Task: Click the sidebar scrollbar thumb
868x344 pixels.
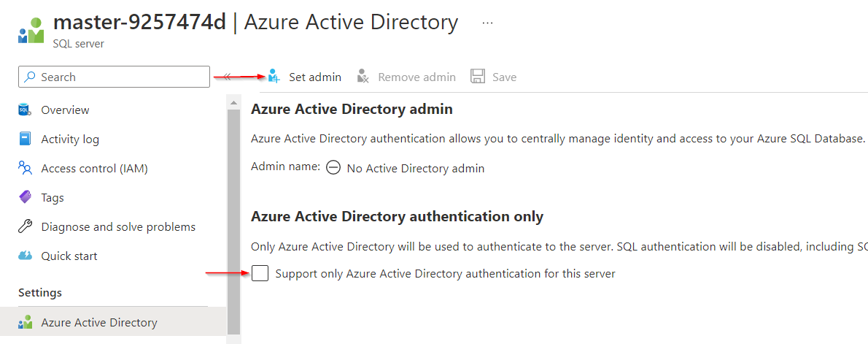Action: point(233,221)
